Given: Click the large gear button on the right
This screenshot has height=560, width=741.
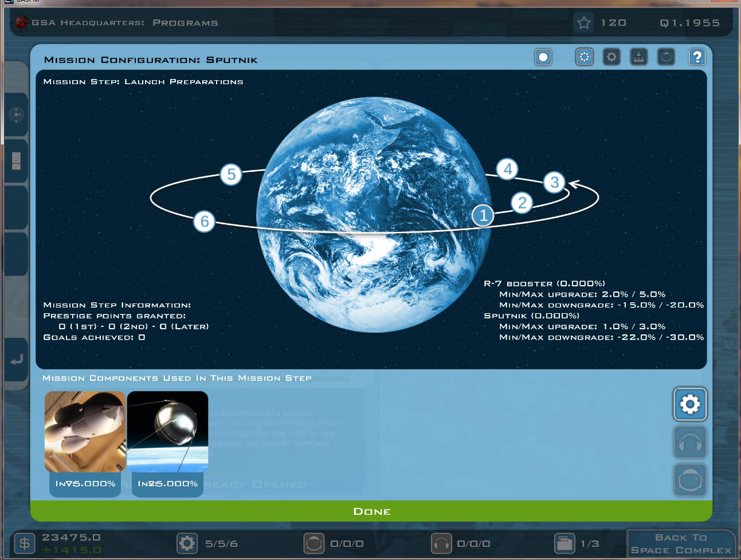Looking at the screenshot, I should coord(690,404).
